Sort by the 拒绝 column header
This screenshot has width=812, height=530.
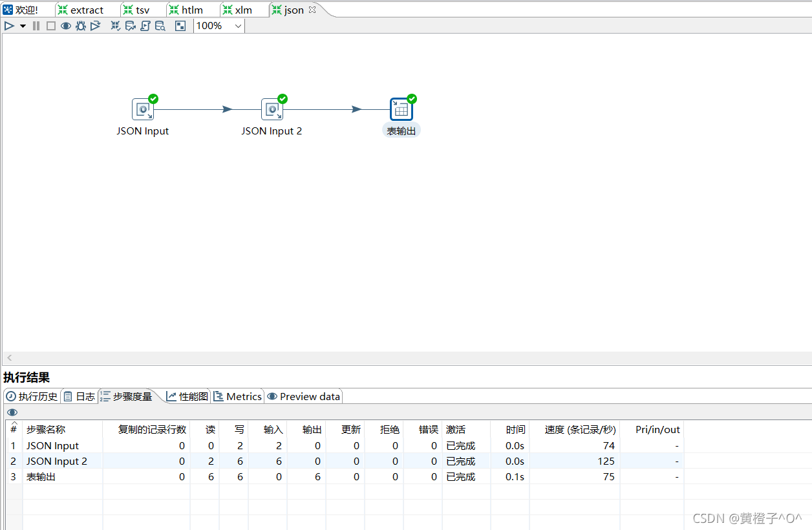pos(384,429)
